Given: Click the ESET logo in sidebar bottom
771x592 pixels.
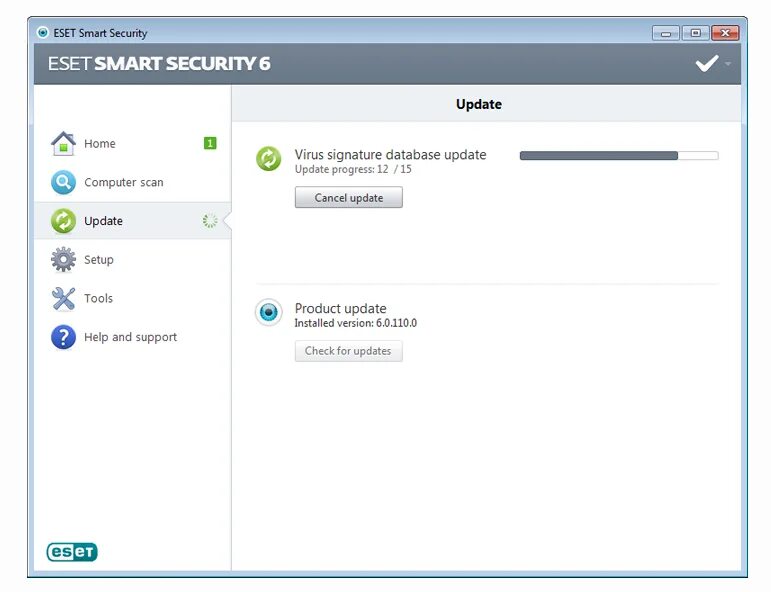Looking at the screenshot, I should pyautogui.click(x=72, y=552).
